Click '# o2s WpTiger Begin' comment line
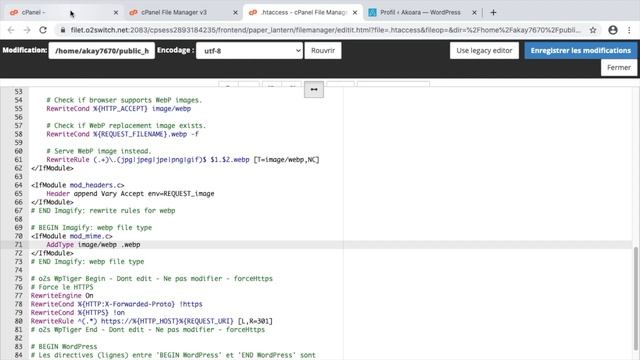Viewport: 640px width, 360px height. click(x=151, y=279)
